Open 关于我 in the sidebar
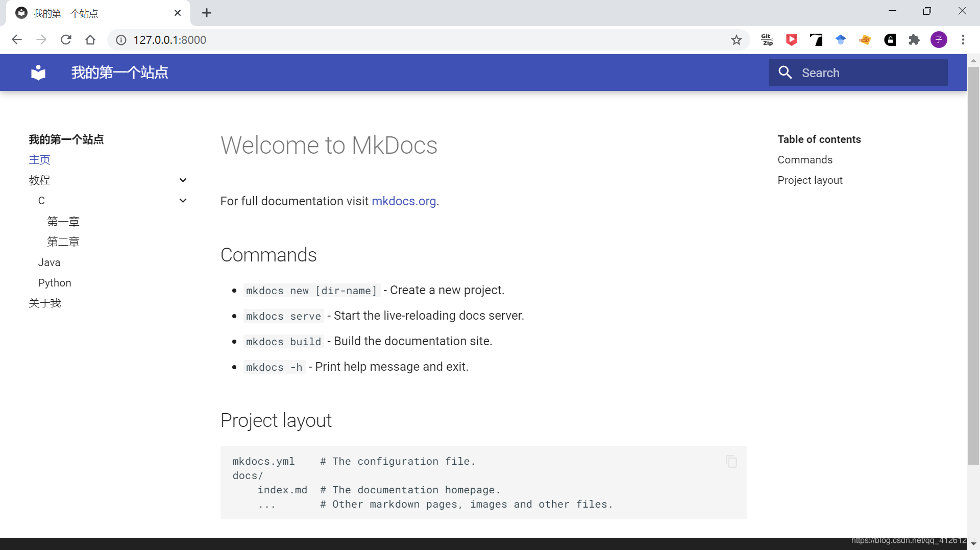The image size is (980, 550). pyautogui.click(x=45, y=303)
